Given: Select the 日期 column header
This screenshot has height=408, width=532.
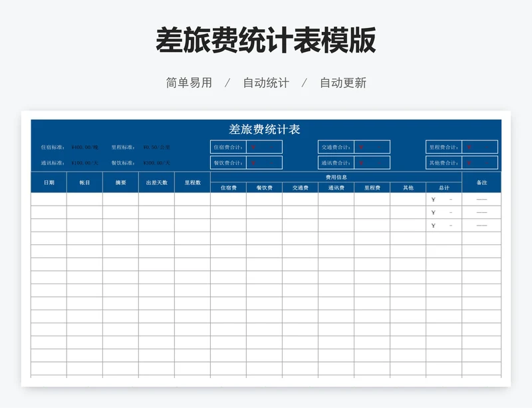Looking at the screenshot, I should coord(49,182).
